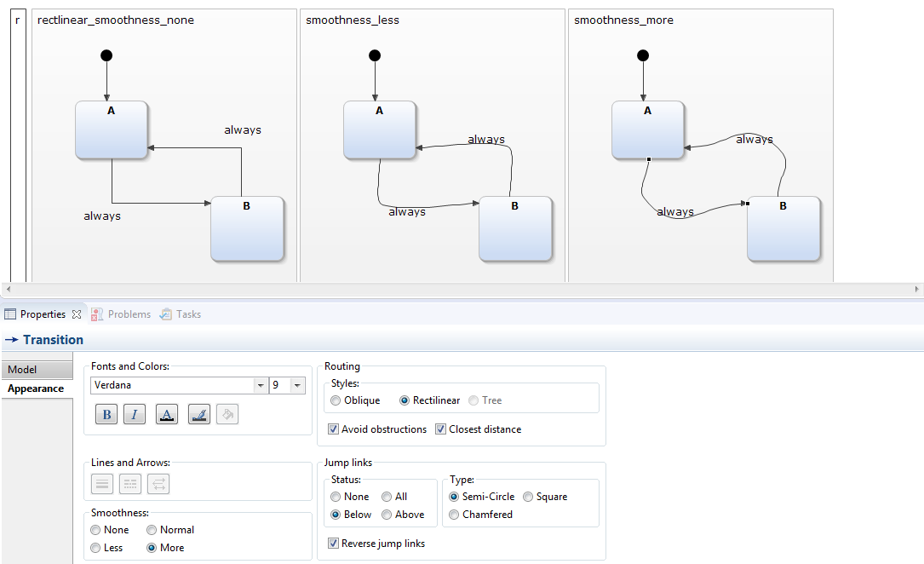
Task: Open the font color picker
Action: pyautogui.click(x=167, y=414)
